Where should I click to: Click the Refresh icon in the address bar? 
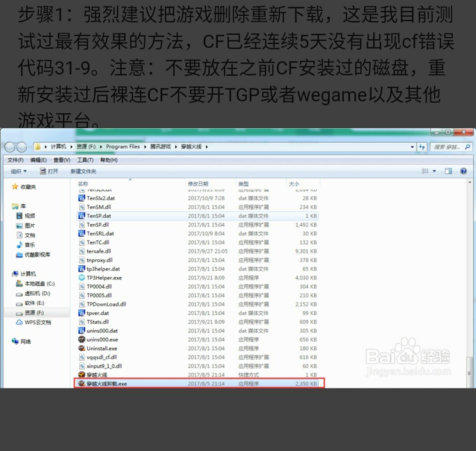(x=422, y=147)
